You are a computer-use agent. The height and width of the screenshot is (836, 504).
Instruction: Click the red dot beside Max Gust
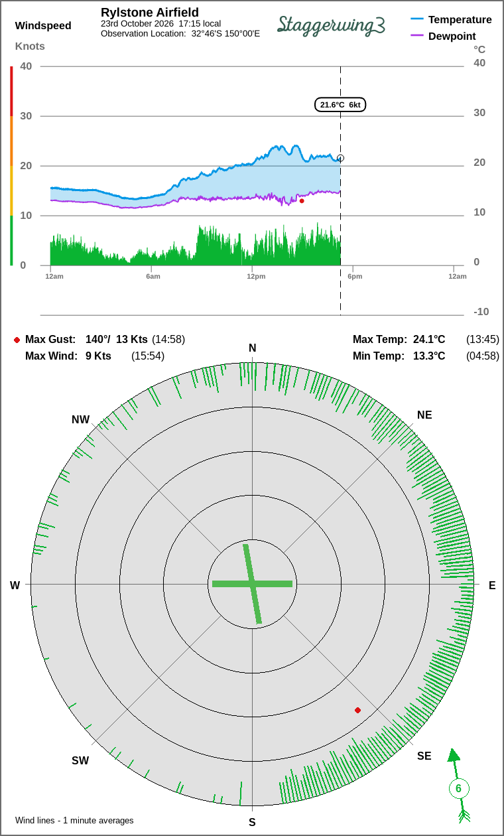pos(17,340)
